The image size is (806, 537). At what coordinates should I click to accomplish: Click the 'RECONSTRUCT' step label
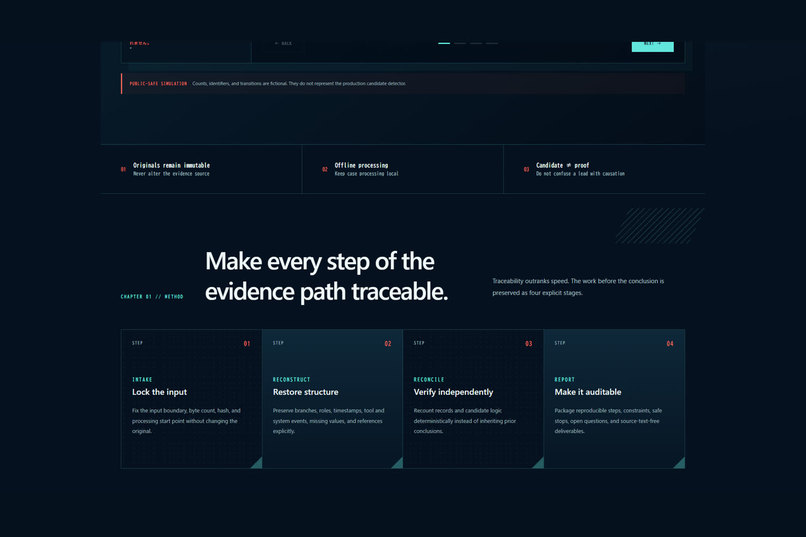(x=291, y=379)
